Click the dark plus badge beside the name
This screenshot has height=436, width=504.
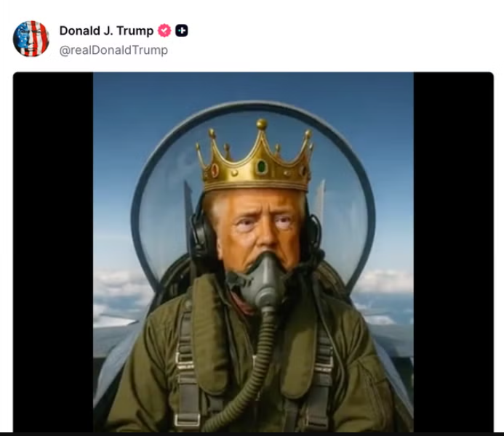[182, 31]
